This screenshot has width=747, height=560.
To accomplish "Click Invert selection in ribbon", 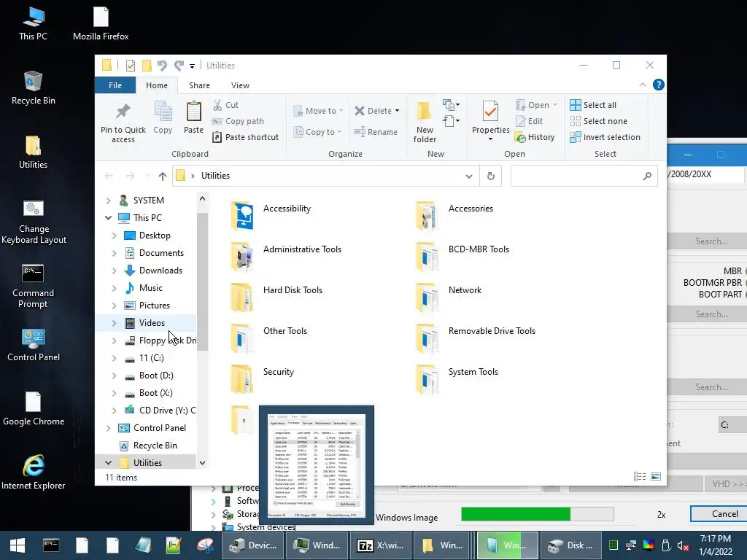I will [605, 137].
